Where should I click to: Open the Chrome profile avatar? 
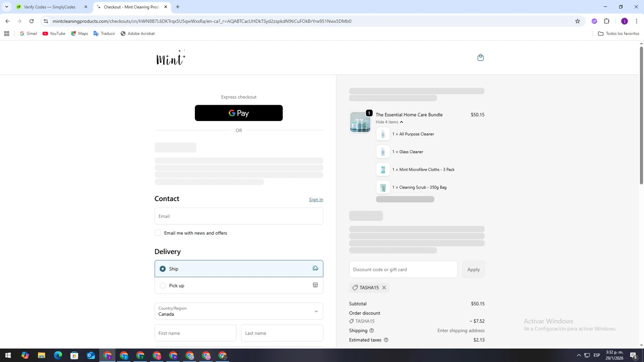coord(624,21)
